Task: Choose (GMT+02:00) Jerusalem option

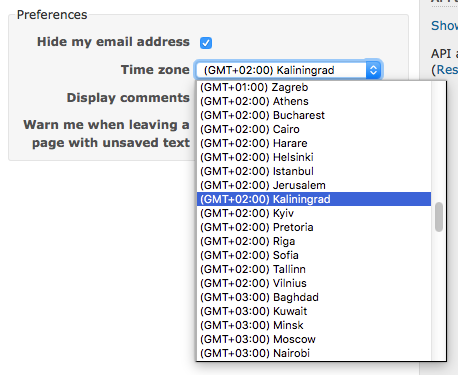Action: pos(314,185)
